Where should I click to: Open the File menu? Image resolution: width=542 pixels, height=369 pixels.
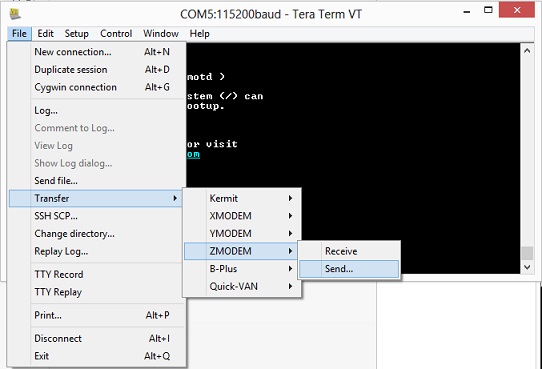[19, 34]
